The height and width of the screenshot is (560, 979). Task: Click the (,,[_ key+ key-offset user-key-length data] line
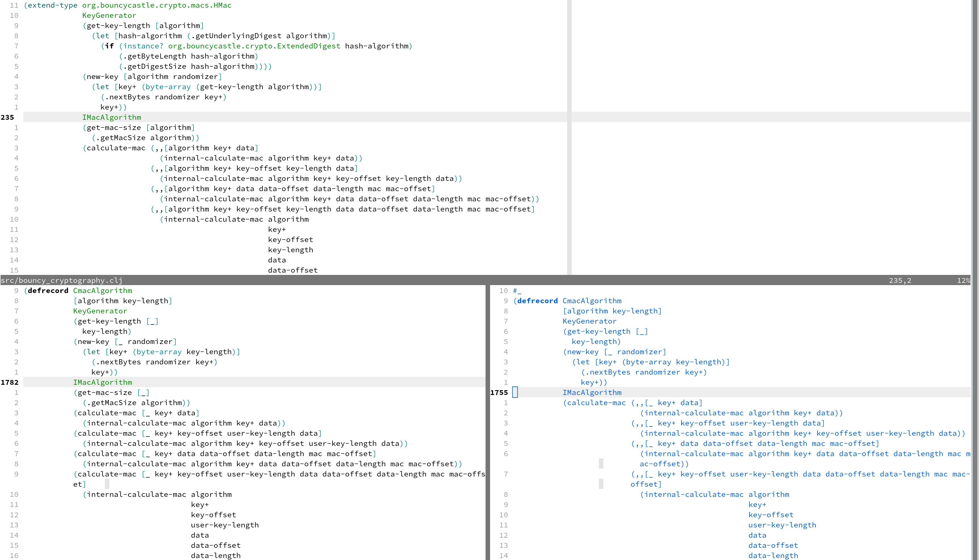pos(728,423)
